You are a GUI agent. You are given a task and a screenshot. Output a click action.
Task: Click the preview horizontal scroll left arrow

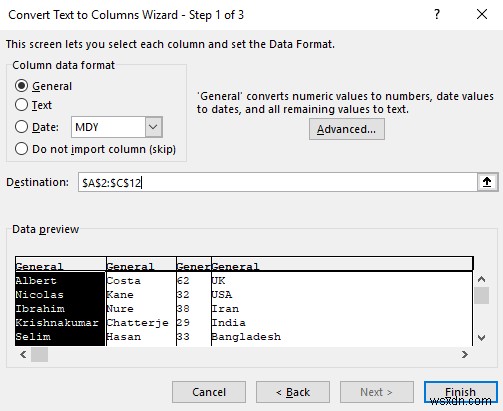coord(23,354)
